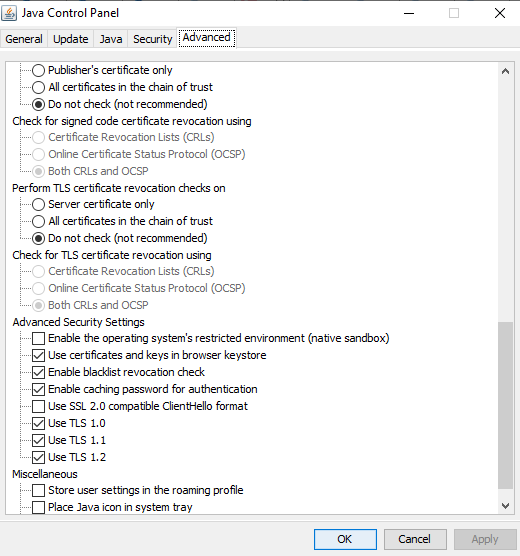Enable the native sandbox restricted environment checkbox
Viewport: 520px width, 556px height.
pyautogui.click(x=38, y=338)
